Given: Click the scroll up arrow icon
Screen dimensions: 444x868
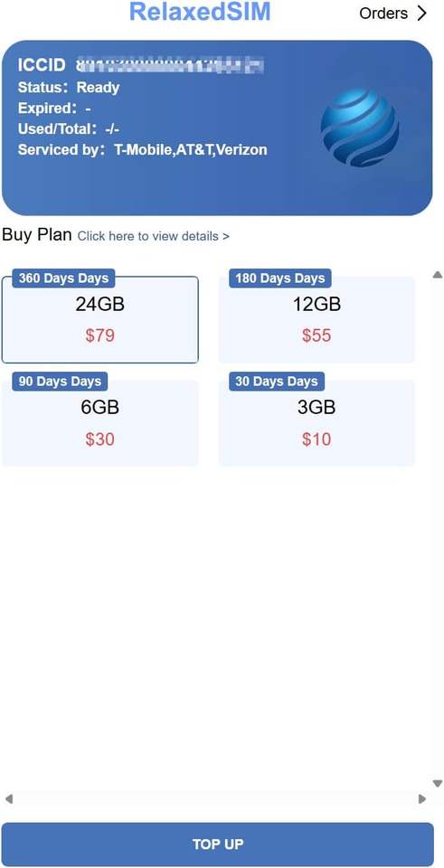Looking at the screenshot, I should [438, 274].
